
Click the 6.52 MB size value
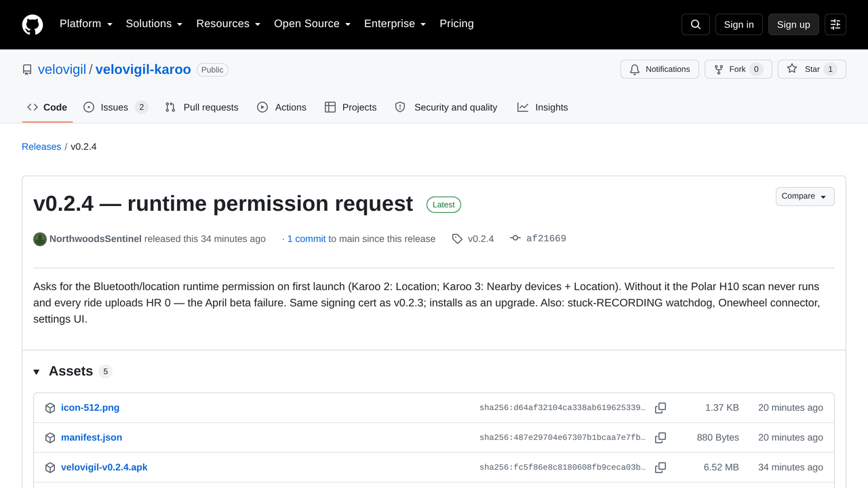[x=722, y=468]
